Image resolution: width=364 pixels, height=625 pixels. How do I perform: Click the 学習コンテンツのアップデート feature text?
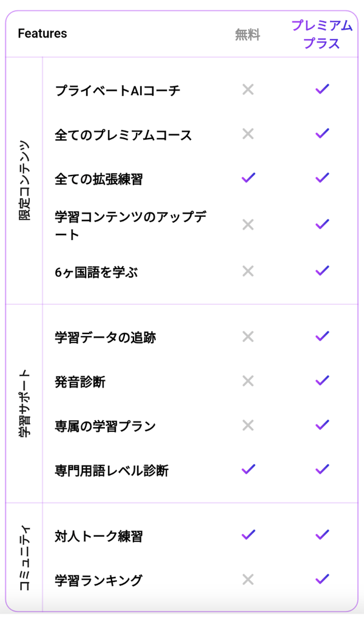coord(130,225)
